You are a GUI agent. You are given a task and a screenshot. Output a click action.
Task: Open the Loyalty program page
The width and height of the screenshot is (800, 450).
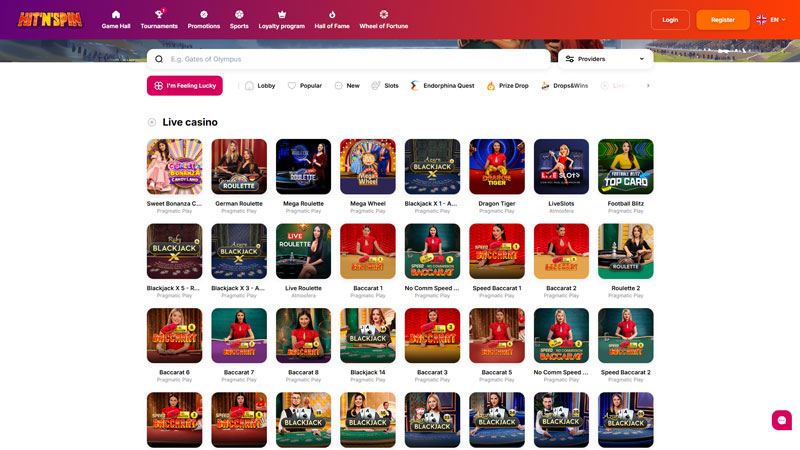[281, 20]
